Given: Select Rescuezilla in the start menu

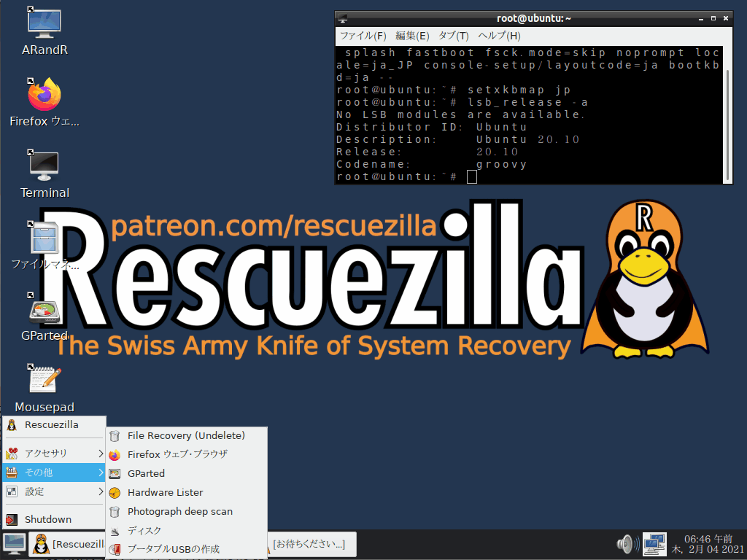Looking at the screenshot, I should point(54,425).
